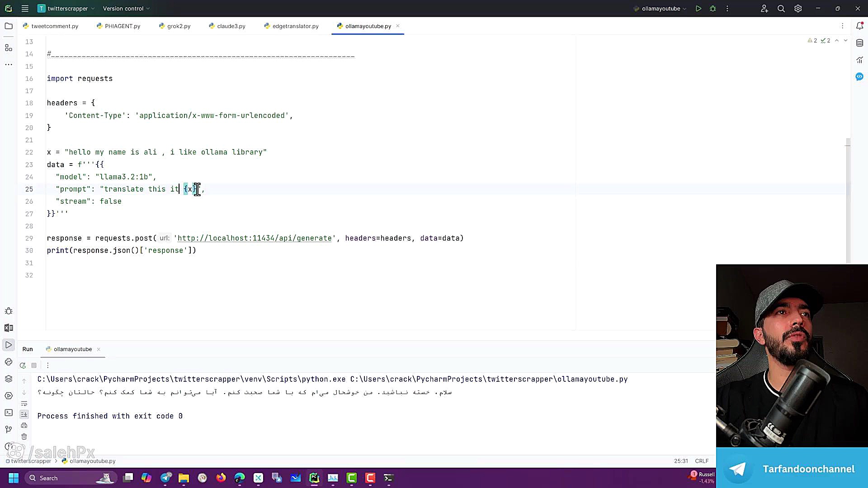Open the Terminal tool window

coord(9,413)
